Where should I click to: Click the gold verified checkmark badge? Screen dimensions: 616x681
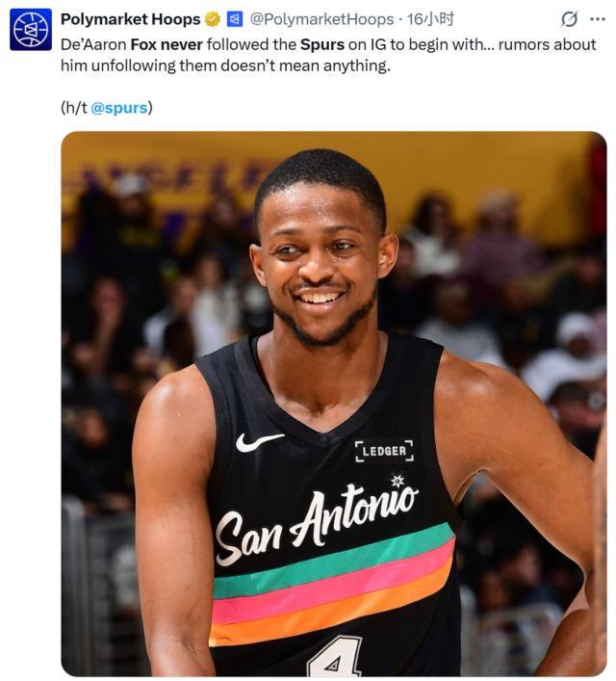click(213, 19)
